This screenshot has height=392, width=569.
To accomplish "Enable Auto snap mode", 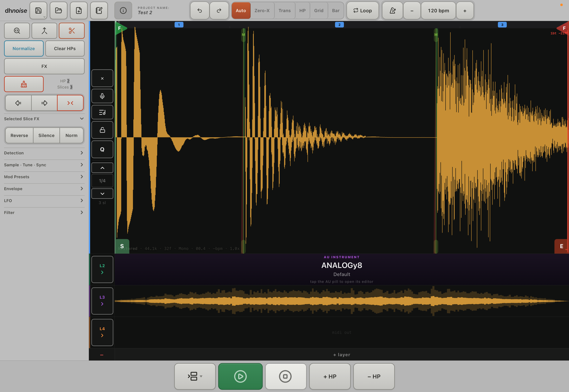I will pyautogui.click(x=241, y=11).
